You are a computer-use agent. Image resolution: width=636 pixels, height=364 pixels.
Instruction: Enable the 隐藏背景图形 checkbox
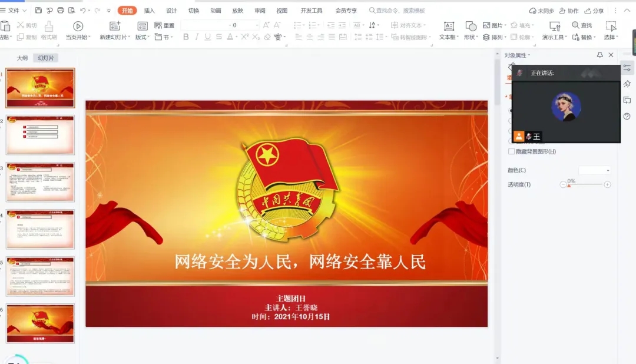(511, 151)
